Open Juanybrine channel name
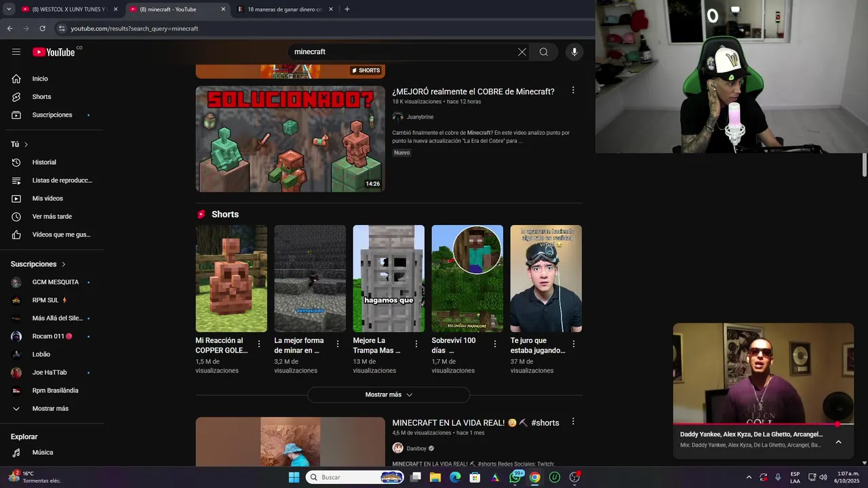 point(420,117)
